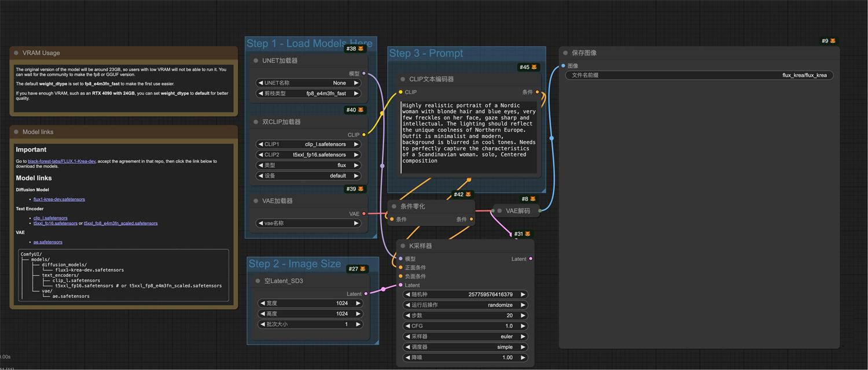
Task: Open the 调度器 simple dropdown
Action: pyautogui.click(x=465, y=347)
